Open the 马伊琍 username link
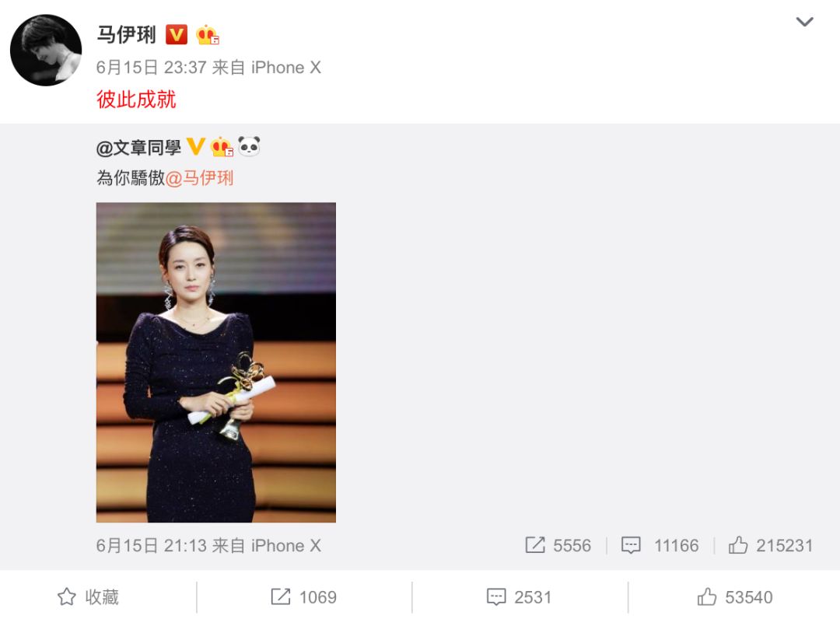840x619 pixels. pos(126,35)
